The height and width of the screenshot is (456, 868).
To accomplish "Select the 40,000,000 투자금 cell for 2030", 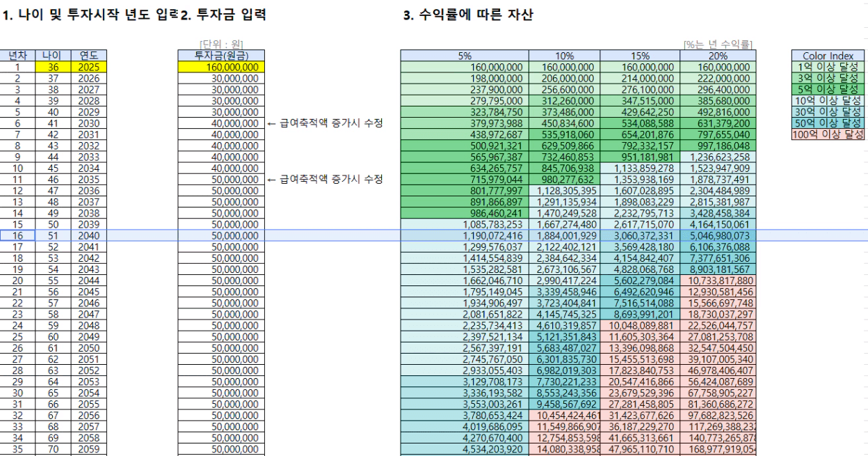I will click(220, 123).
